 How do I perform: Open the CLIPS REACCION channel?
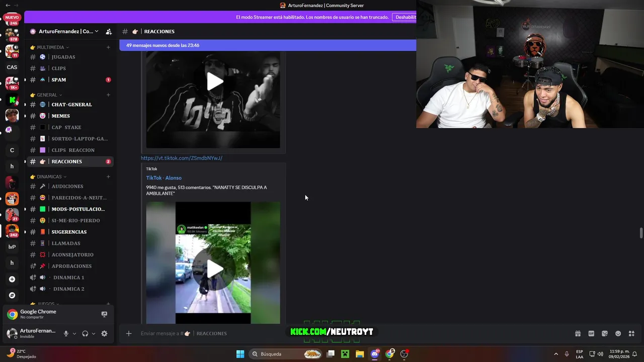click(70, 150)
